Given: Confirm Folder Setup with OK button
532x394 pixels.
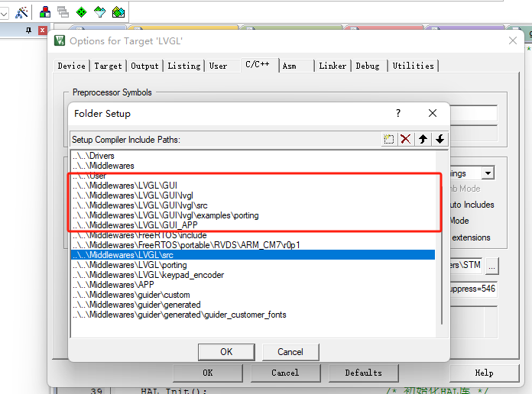Looking at the screenshot, I should (x=226, y=352).
